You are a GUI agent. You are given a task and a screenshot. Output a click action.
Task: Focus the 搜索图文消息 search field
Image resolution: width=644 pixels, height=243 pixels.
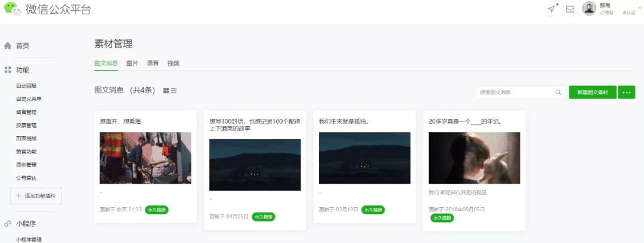click(x=521, y=92)
